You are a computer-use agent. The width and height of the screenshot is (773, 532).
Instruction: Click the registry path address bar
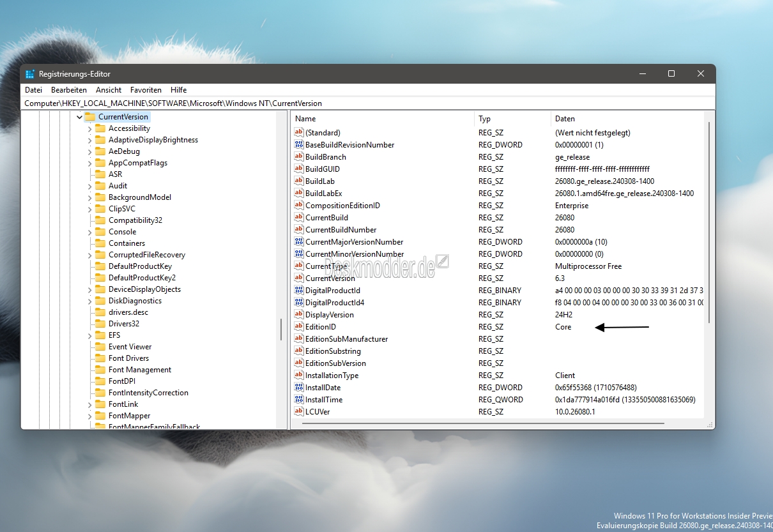[x=368, y=103]
